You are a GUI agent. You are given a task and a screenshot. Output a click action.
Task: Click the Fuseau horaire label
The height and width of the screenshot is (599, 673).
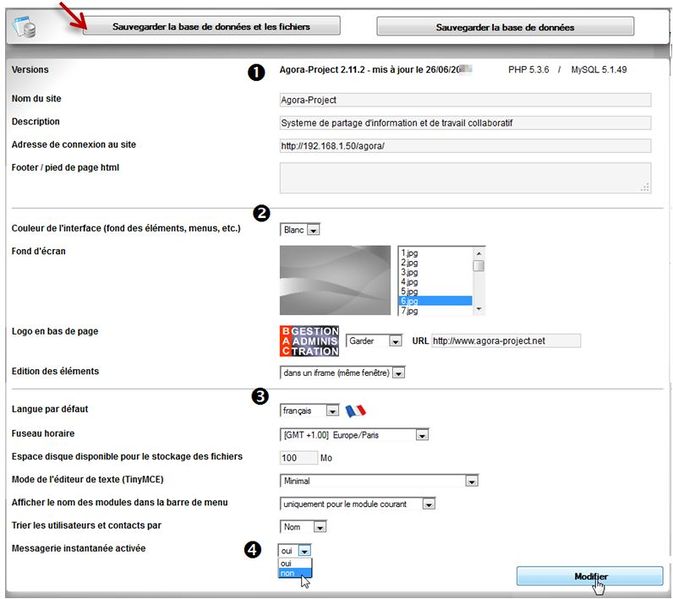tap(43, 433)
